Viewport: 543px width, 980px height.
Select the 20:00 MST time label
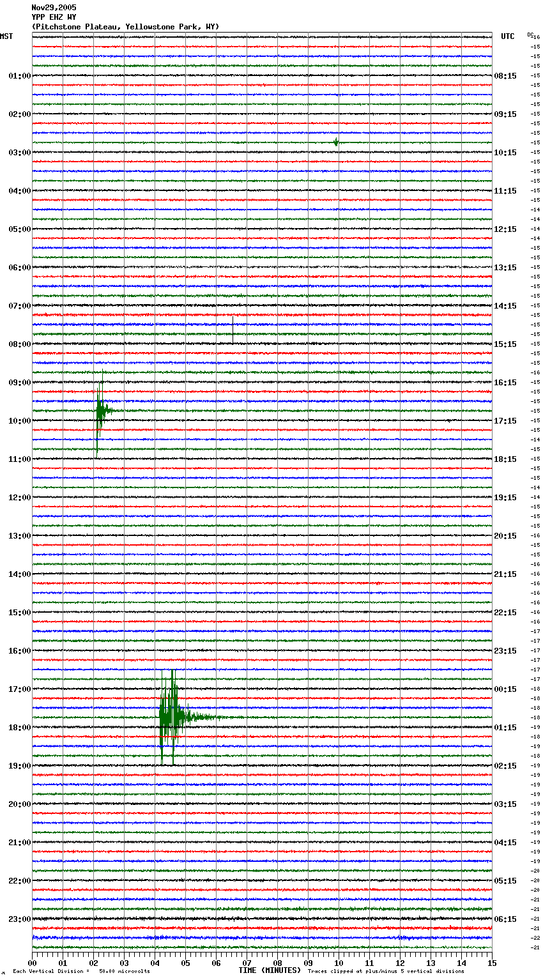(x=19, y=804)
